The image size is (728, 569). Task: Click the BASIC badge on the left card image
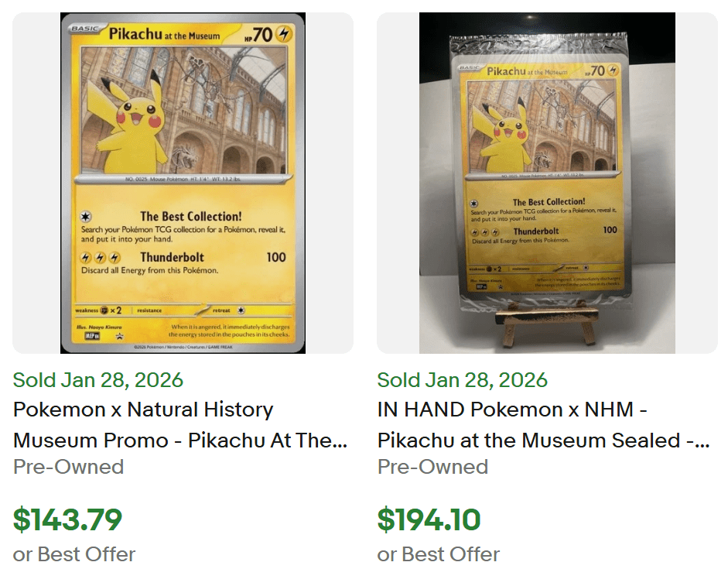tap(84, 26)
